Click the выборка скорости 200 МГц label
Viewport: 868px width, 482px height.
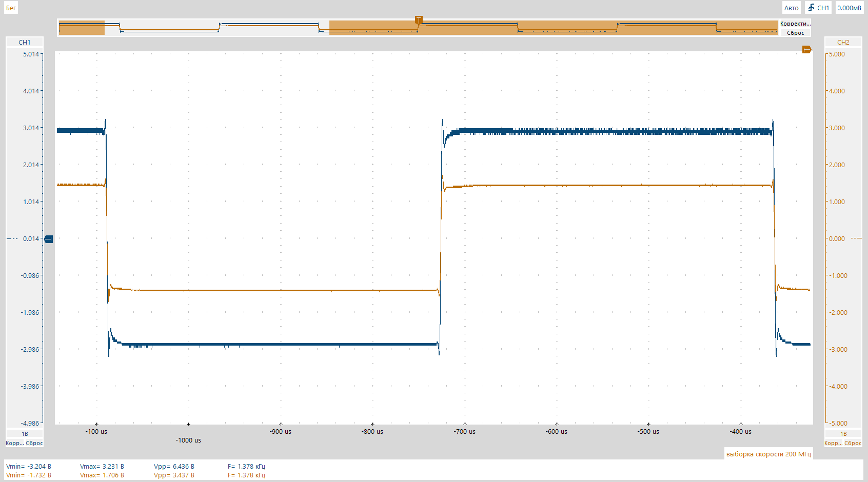[x=768, y=454]
